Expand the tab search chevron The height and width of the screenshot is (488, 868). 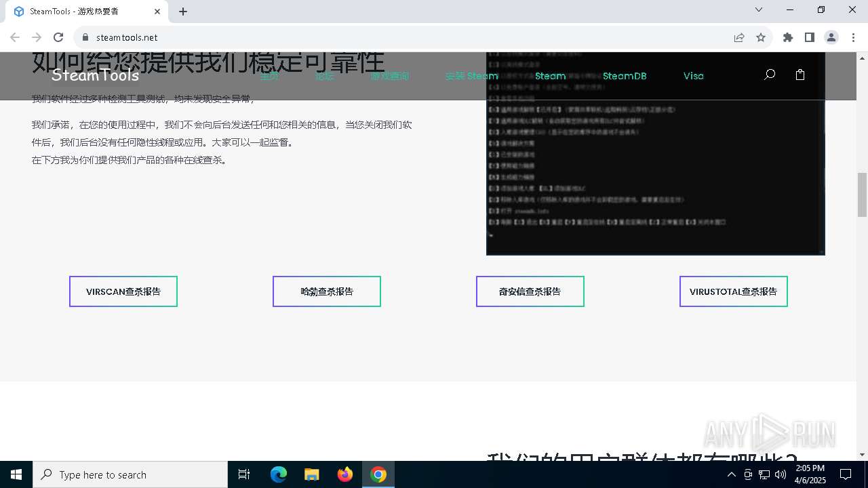[759, 9]
